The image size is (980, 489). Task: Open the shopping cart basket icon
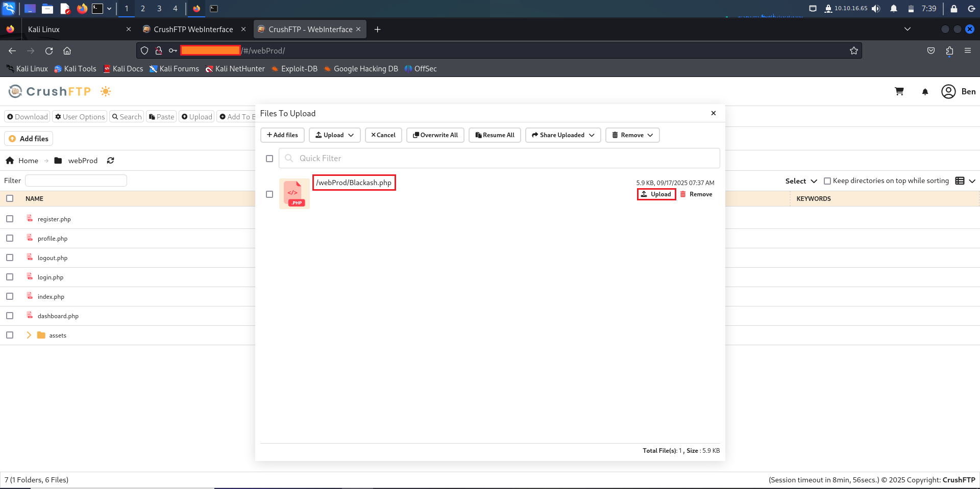click(899, 91)
